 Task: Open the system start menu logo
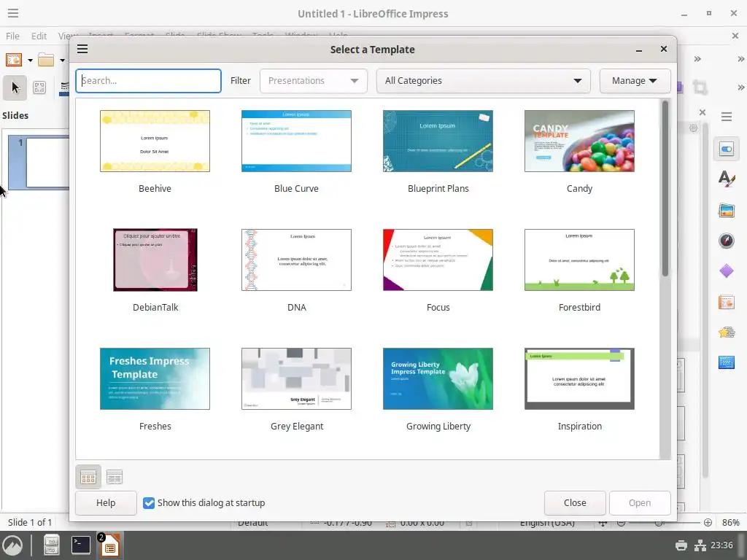pos(12,545)
